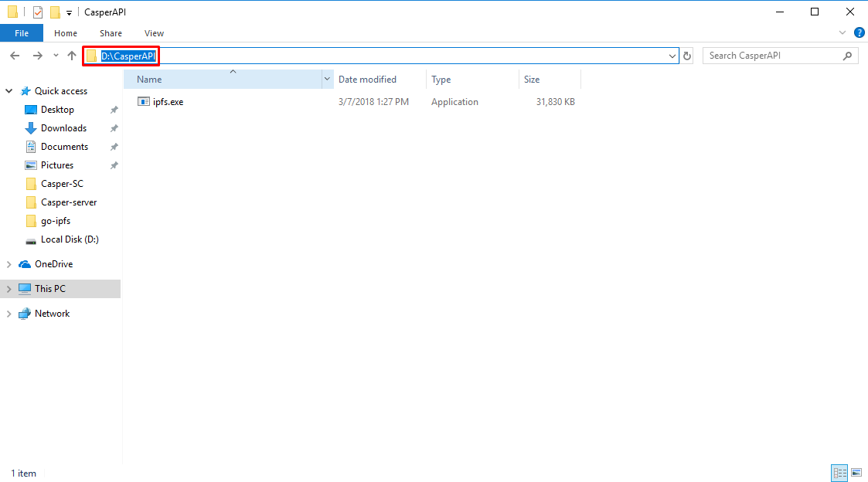The width and height of the screenshot is (868, 482).
Task: Click the pin icon next to Pictures
Action: [114, 165]
